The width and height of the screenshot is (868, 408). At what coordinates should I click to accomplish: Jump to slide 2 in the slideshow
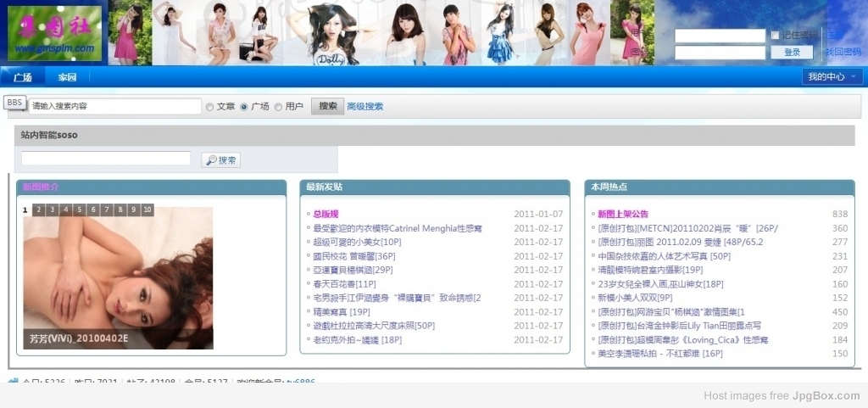[x=39, y=210]
